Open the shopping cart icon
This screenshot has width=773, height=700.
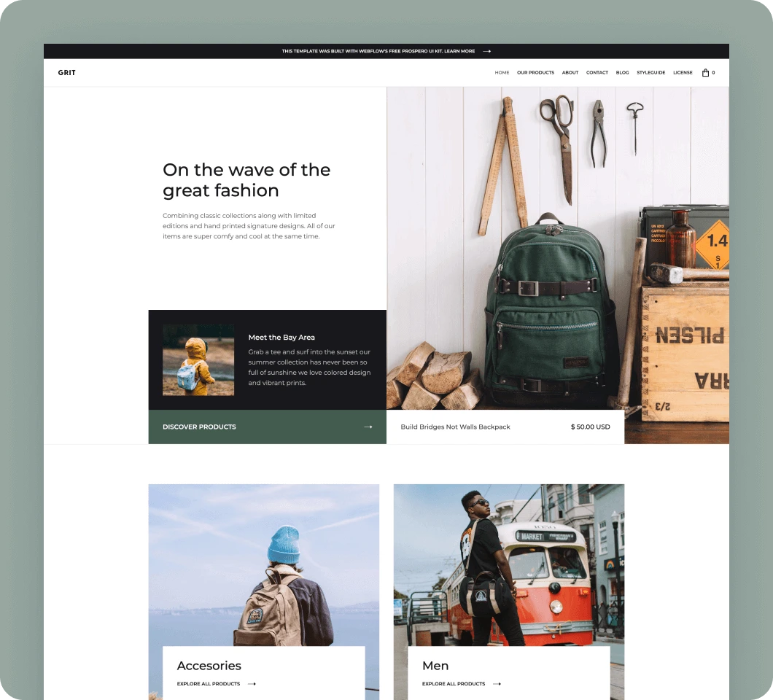pyautogui.click(x=704, y=72)
